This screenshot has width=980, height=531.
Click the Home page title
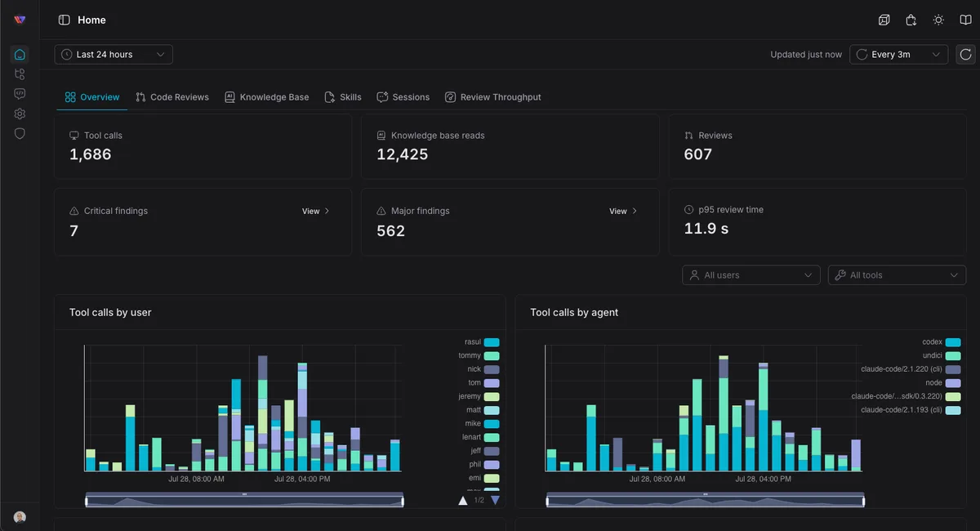pos(91,20)
